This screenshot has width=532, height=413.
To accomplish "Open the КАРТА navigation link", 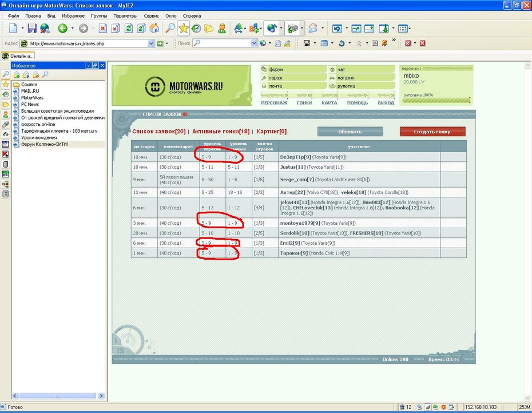I will pyautogui.click(x=329, y=103).
